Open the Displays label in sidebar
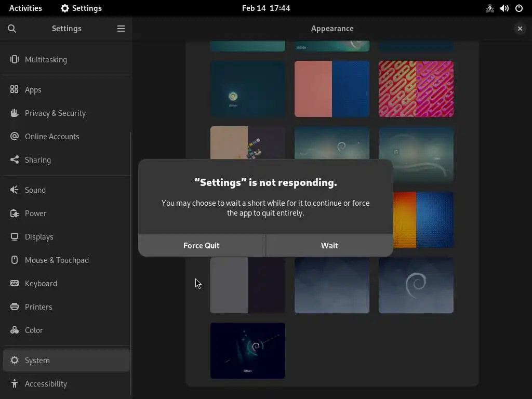Image resolution: width=532 pixels, height=399 pixels. [39, 237]
